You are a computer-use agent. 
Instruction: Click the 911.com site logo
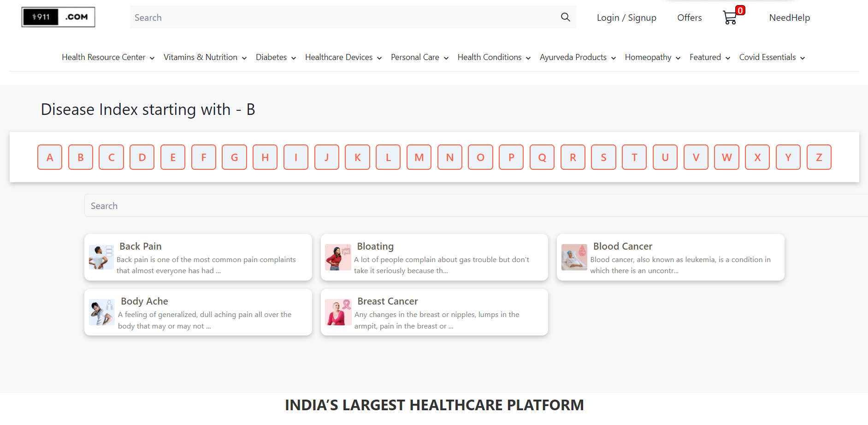tap(58, 17)
